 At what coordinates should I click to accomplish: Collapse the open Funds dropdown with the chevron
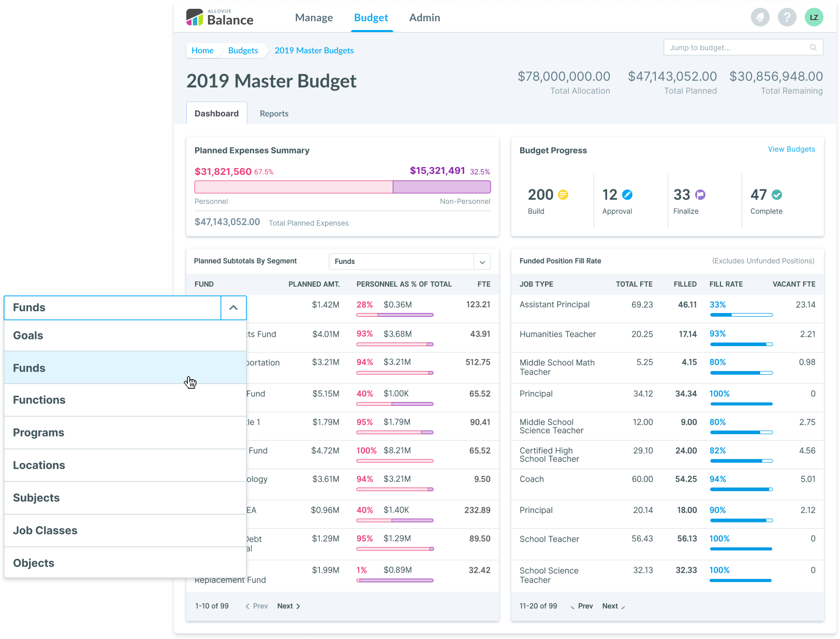pos(233,308)
